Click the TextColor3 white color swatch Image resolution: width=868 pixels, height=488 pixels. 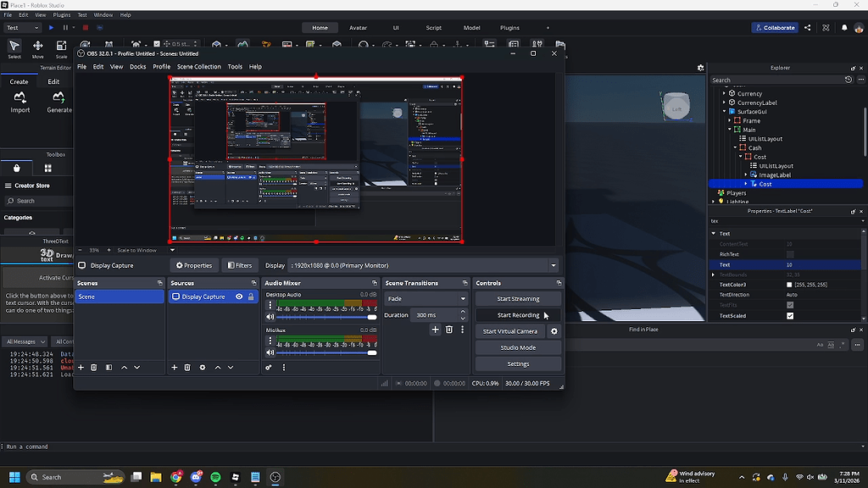point(789,285)
